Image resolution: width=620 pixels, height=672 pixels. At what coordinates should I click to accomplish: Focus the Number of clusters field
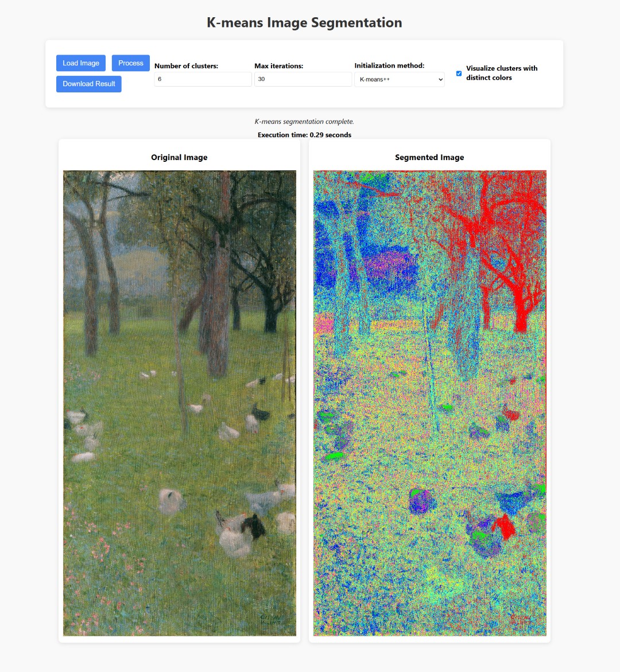[x=203, y=79]
